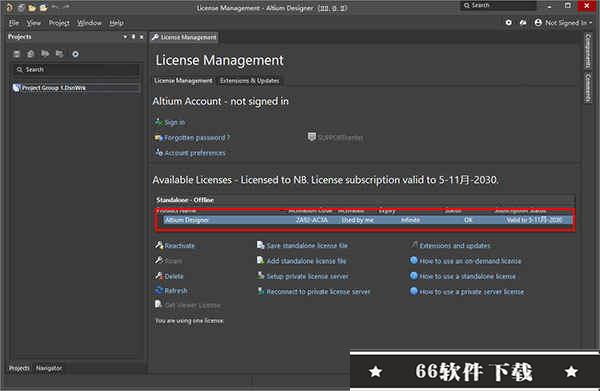Click the Used by me cell
This screenshot has height=391, width=600.
click(358, 220)
